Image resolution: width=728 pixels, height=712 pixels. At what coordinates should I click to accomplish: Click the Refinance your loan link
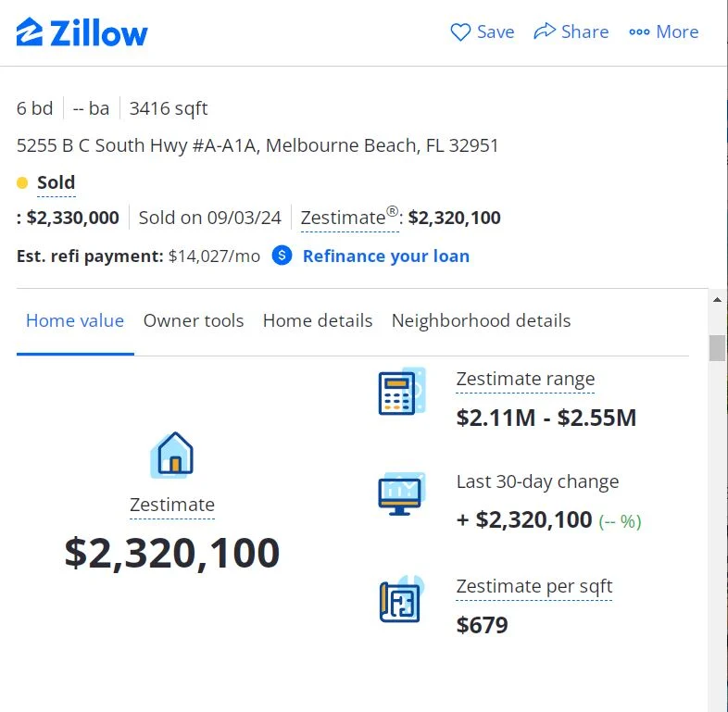click(x=385, y=256)
